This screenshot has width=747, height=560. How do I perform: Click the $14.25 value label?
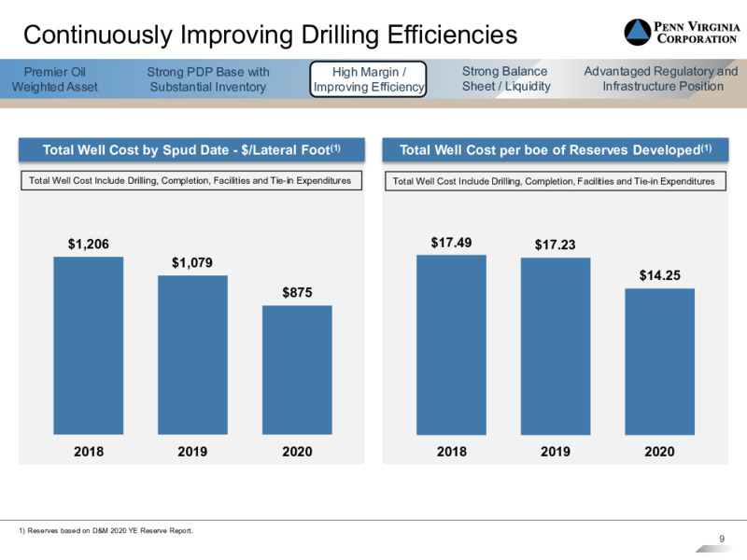pyautogui.click(x=660, y=275)
